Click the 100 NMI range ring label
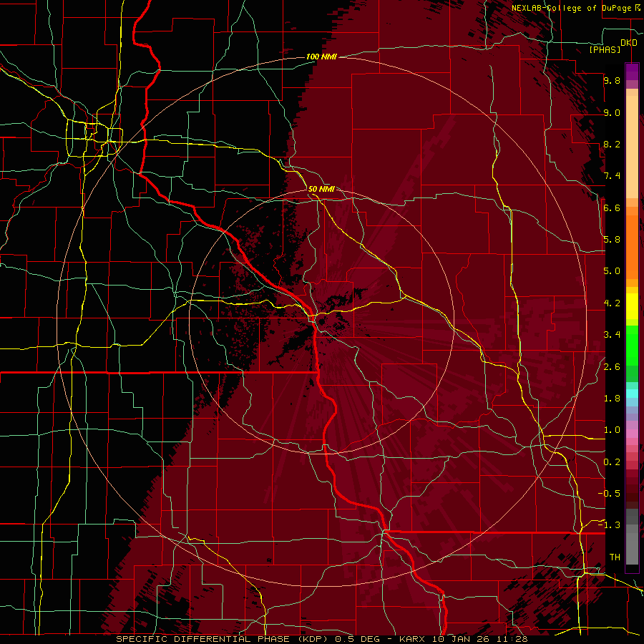The image size is (644, 644). click(x=321, y=57)
